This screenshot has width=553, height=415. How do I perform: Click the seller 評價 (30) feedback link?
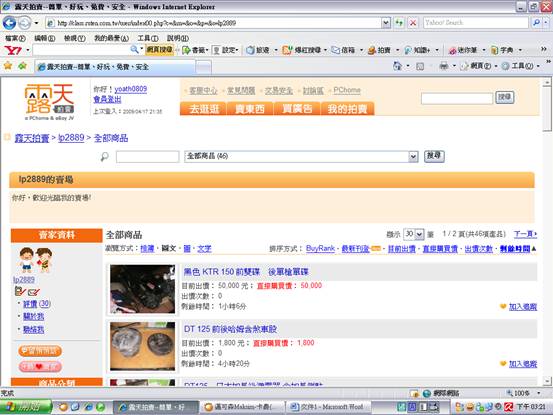(37, 304)
